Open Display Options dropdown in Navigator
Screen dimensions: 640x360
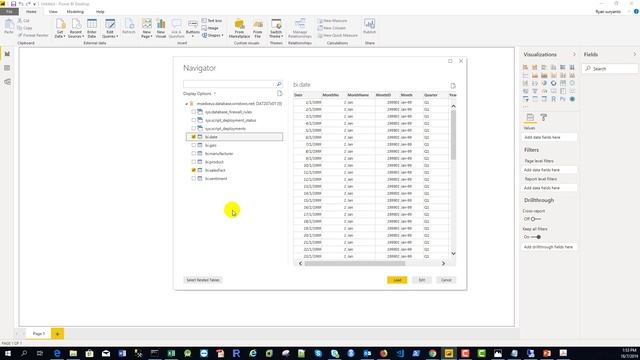click(200, 93)
